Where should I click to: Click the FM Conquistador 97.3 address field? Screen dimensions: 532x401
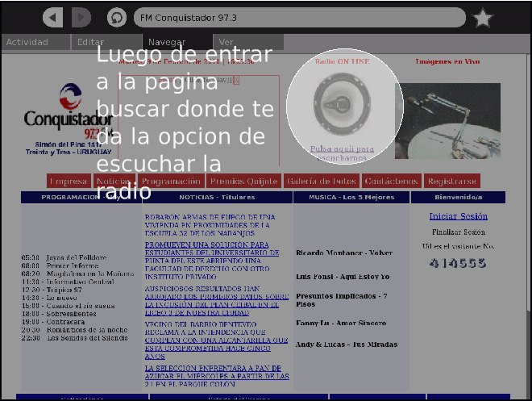pos(300,18)
